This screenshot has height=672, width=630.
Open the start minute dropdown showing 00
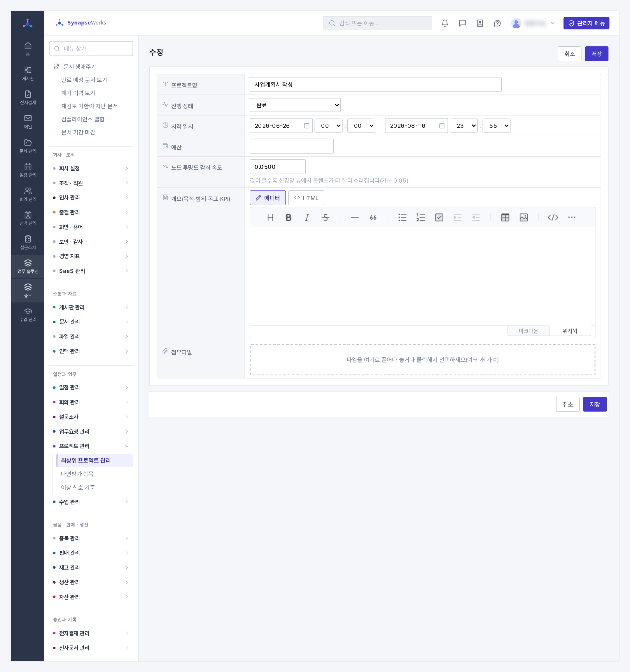pos(361,126)
